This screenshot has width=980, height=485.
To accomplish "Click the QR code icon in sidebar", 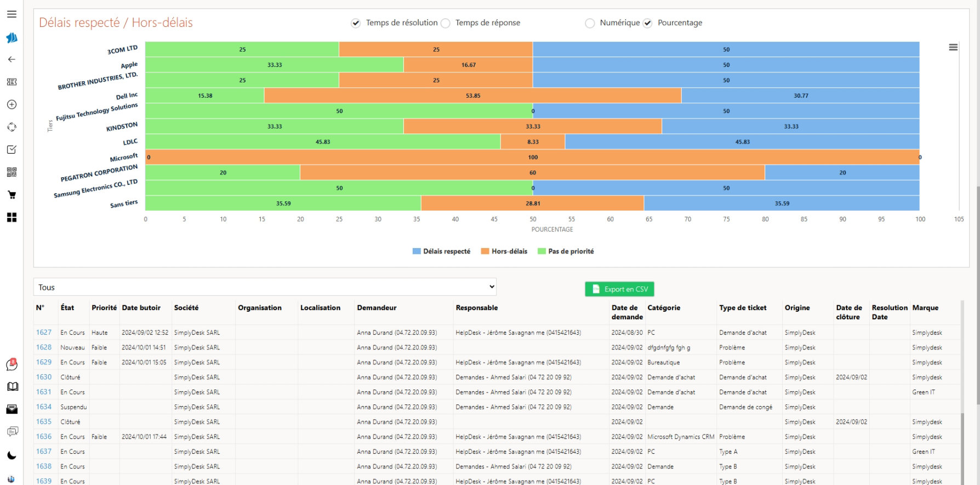I will pos(12,172).
